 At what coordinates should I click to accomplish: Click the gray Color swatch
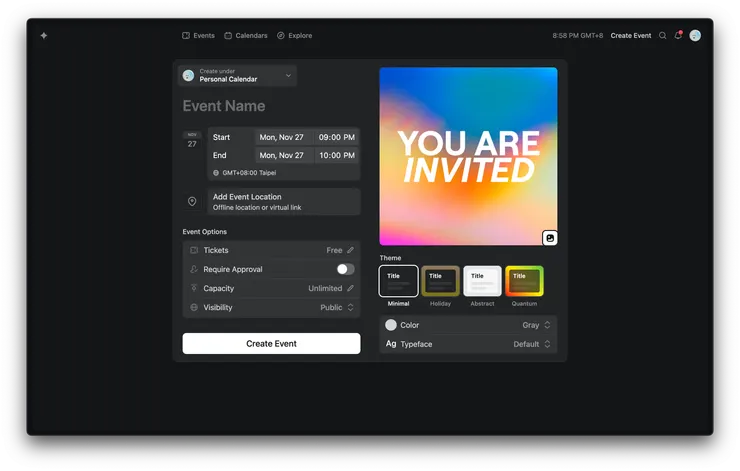[x=391, y=325]
